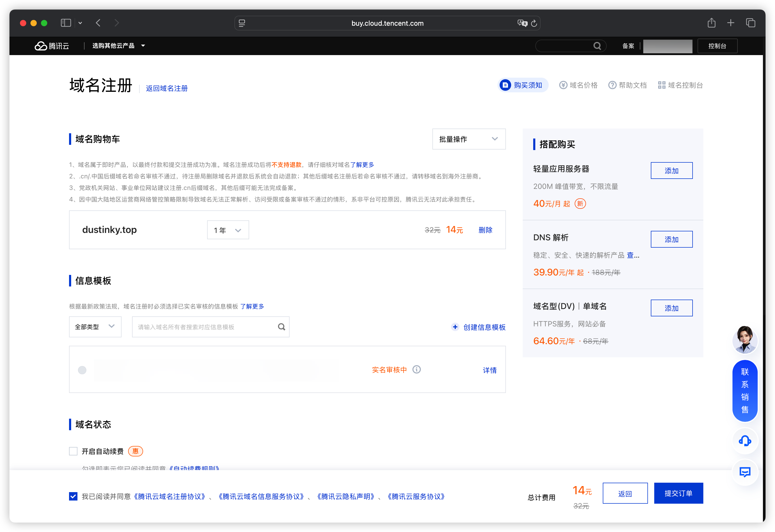Add 域名型(DV) 单域名 certificate with 添加
The height and width of the screenshot is (532, 775).
tap(671, 308)
